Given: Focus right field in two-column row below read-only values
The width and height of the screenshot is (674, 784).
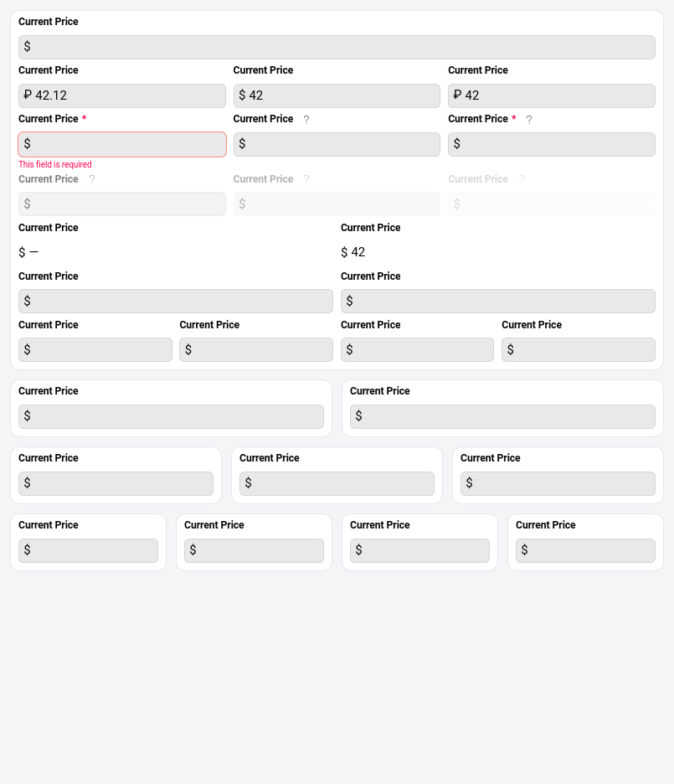Looking at the screenshot, I should [497, 301].
